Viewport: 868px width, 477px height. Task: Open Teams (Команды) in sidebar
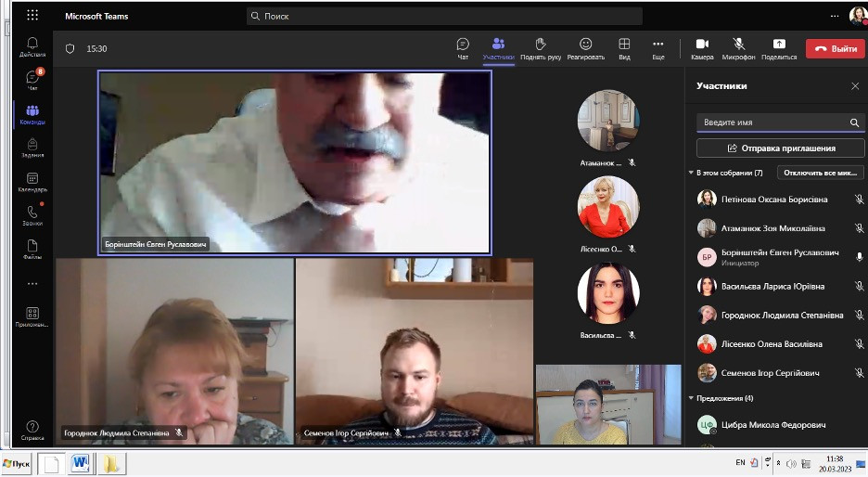[x=32, y=114]
